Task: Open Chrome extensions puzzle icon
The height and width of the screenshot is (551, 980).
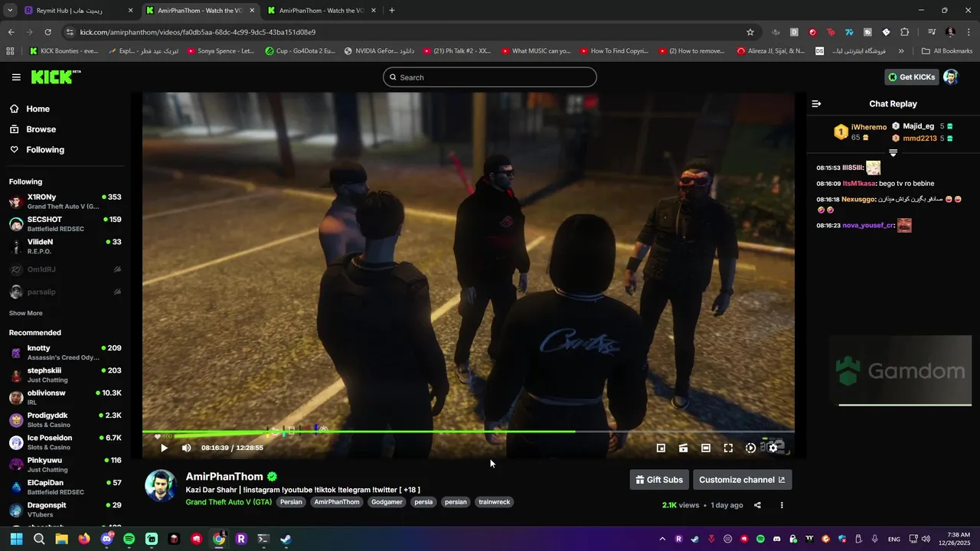Action: [x=904, y=32]
